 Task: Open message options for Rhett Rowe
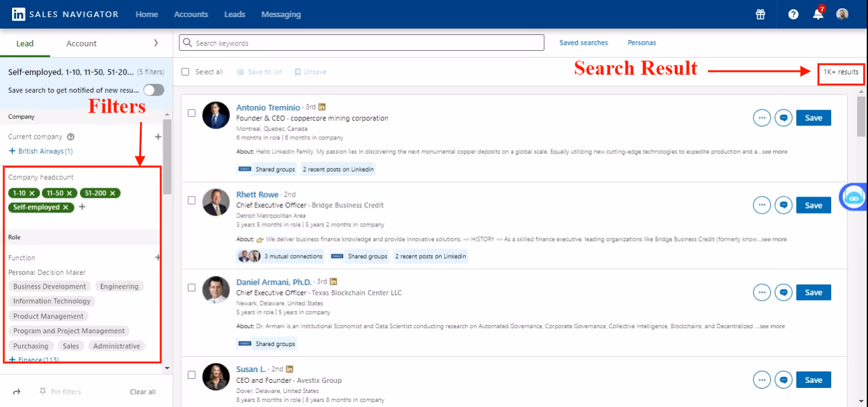tap(783, 205)
